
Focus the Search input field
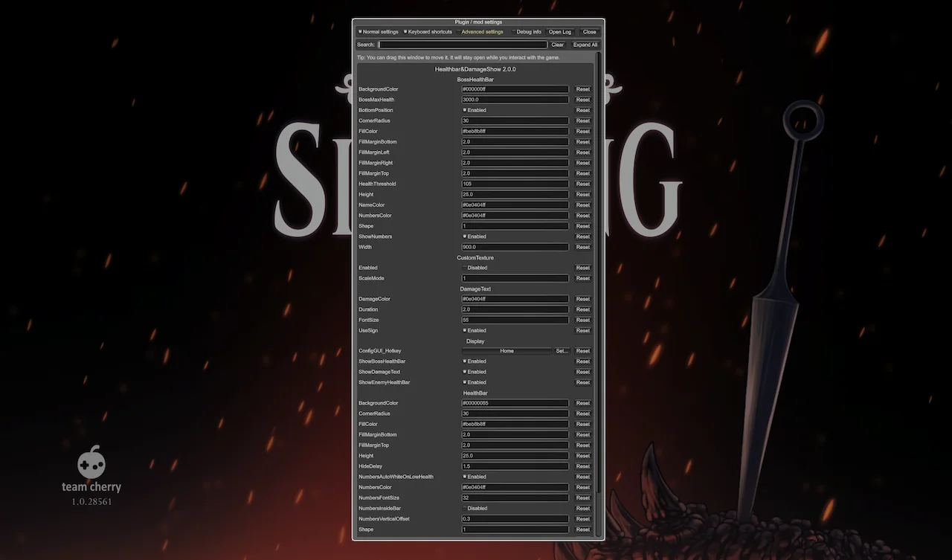tap(463, 45)
